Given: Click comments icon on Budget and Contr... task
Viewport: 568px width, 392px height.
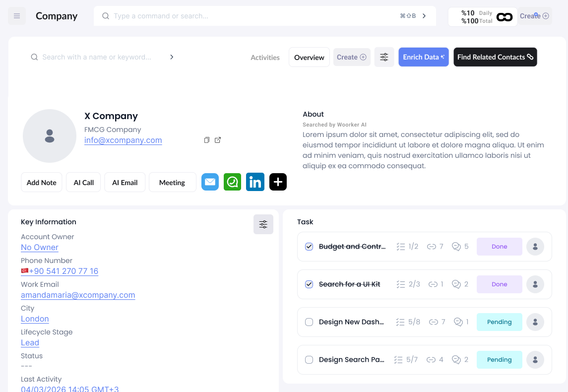Looking at the screenshot, I should pos(456,247).
